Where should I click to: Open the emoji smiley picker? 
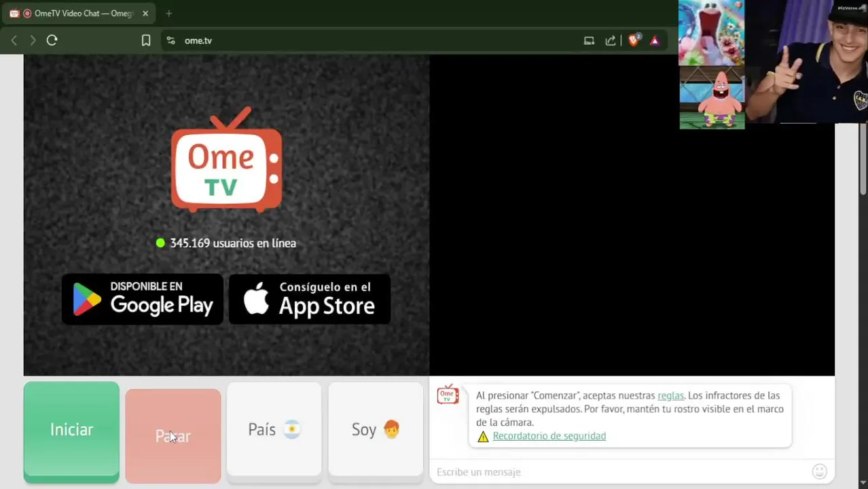[820, 471]
